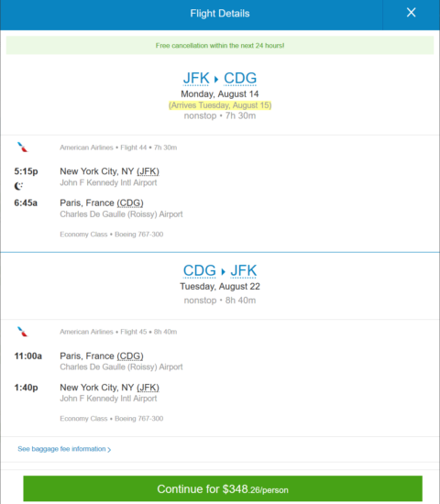
Task: Click the highlighted Arrives Tuesday, August 15 note
Action: [220, 105]
